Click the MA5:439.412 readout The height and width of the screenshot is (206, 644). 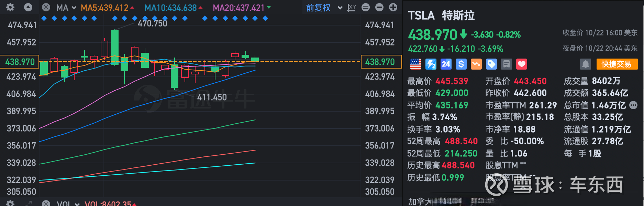104,8
